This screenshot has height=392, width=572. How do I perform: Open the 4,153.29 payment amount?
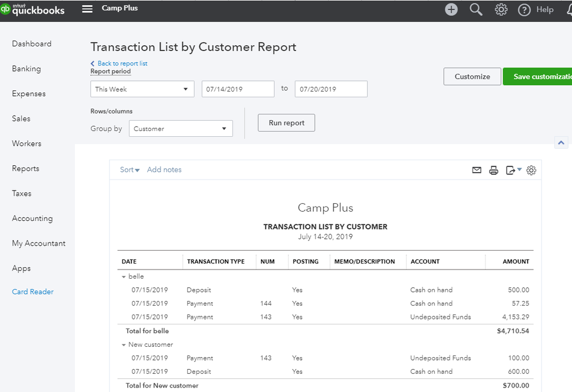[516, 317]
